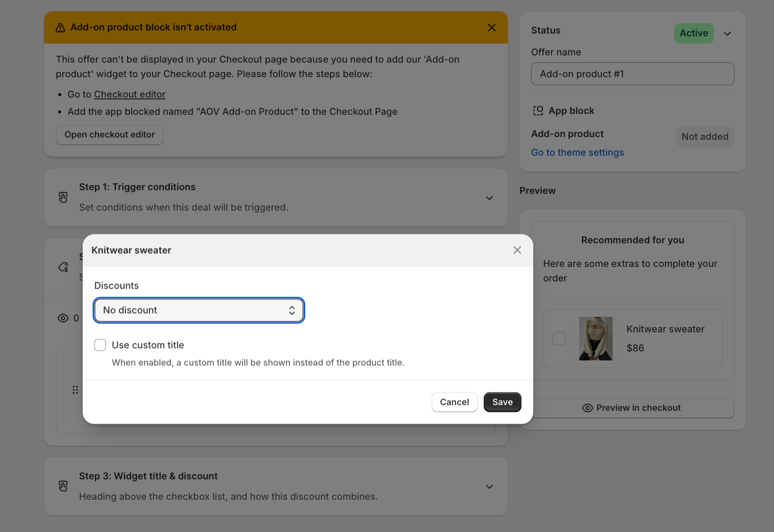Click the Discounts label in dialog

(x=116, y=286)
